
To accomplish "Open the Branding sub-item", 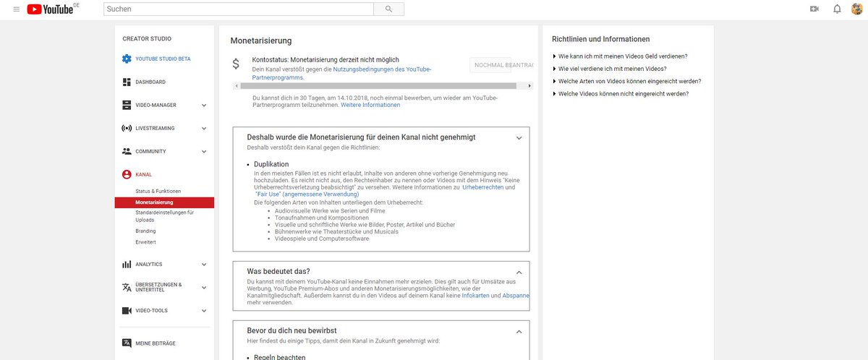I will 145,231.
